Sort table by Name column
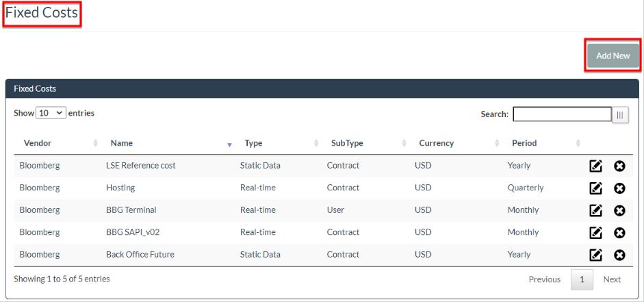This screenshot has height=302, width=644. click(x=122, y=143)
